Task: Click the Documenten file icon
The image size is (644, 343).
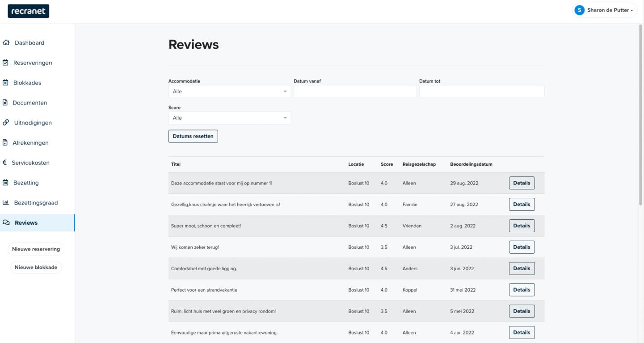Action: [x=5, y=103]
